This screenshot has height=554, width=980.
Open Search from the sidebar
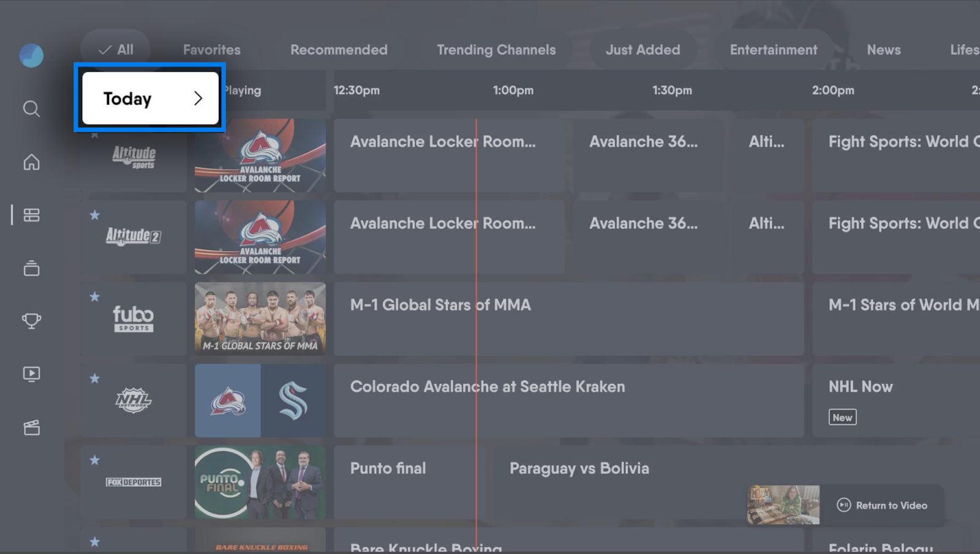point(31,109)
